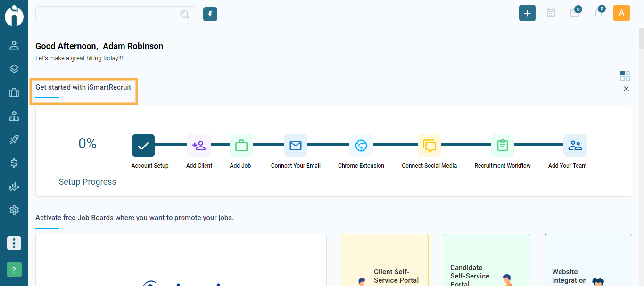Screen dimensions: 644x286
Task: Open the user avatar A menu
Action: point(621,13)
